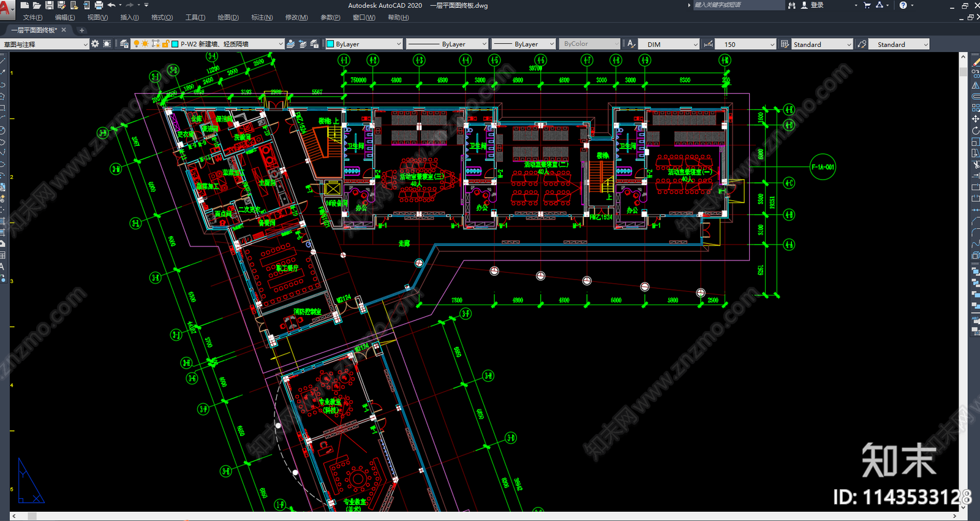Open the 标注(N) menu
This screenshot has height=521, width=980.
[262, 17]
